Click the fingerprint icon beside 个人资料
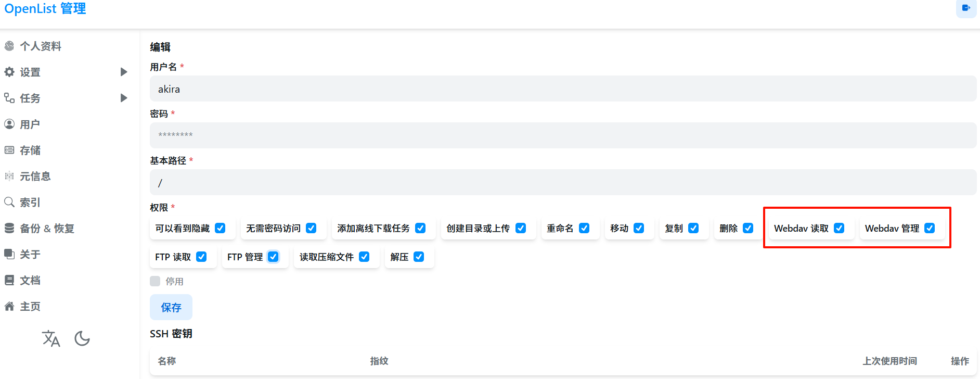The image size is (980, 379). [9, 46]
